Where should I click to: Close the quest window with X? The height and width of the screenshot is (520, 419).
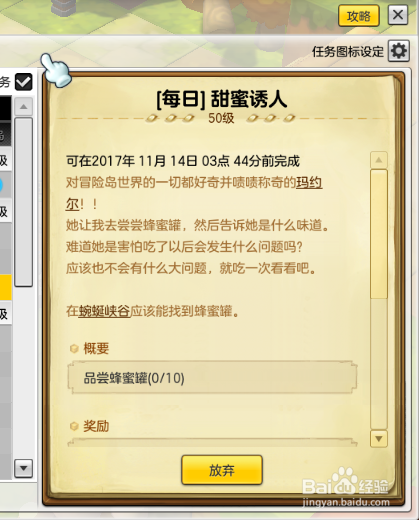[398, 15]
